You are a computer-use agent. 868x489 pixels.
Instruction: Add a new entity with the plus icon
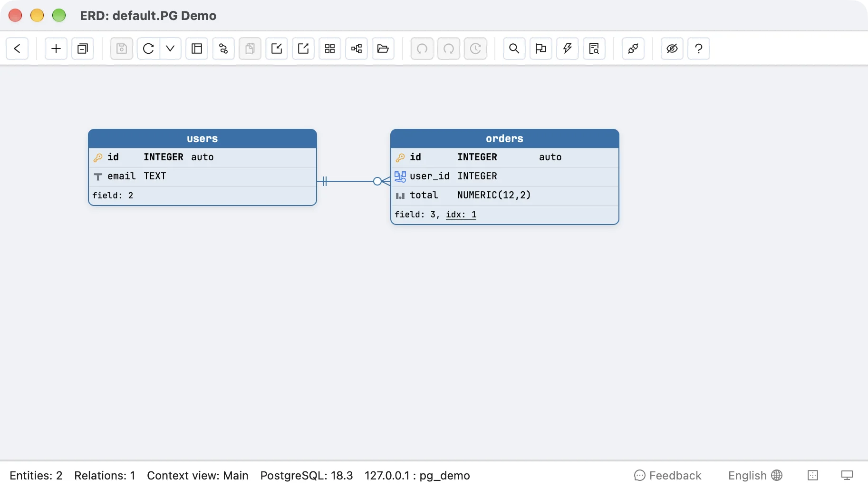(x=56, y=49)
